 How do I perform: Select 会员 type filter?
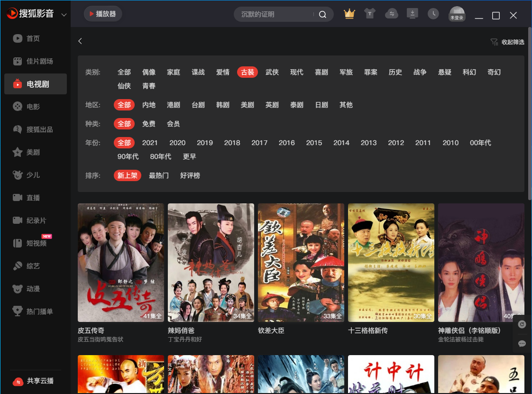click(174, 124)
